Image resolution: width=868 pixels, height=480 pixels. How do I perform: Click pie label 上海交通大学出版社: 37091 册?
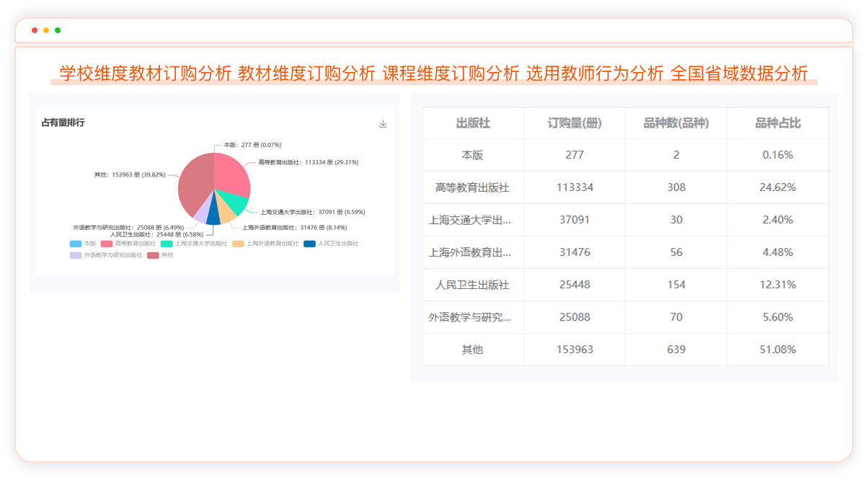tap(313, 212)
